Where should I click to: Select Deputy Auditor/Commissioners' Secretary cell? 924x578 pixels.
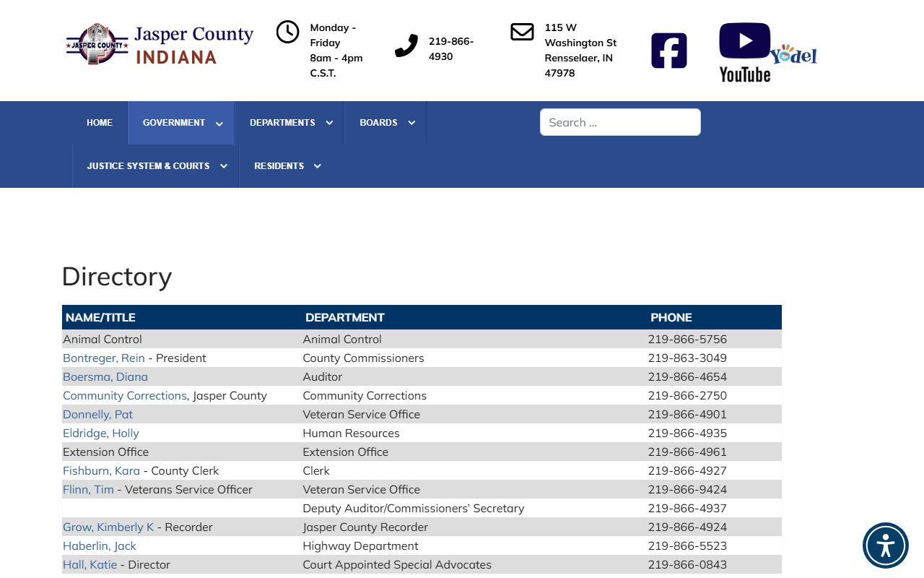coord(414,509)
